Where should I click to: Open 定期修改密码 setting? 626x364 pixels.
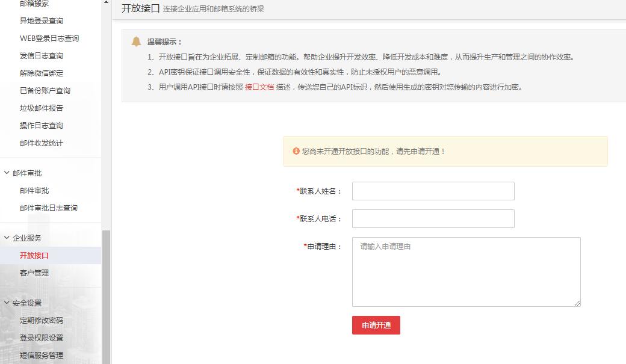[x=42, y=321]
